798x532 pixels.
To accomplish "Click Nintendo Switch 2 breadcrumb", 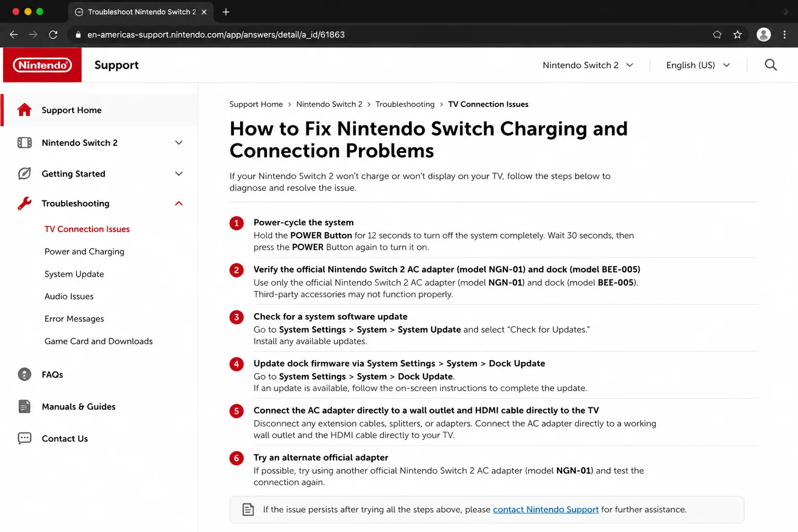I will click(329, 104).
